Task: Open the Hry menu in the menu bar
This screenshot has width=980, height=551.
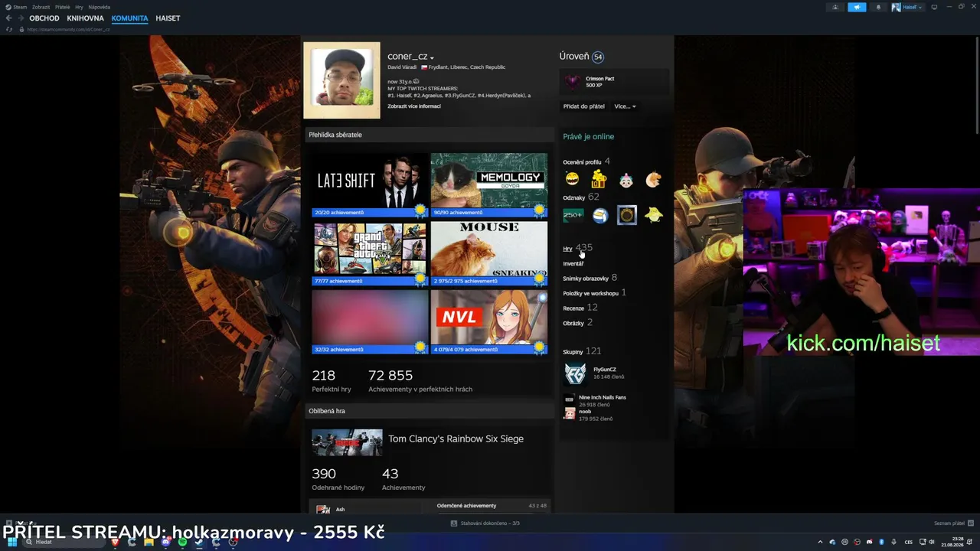Action: [79, 7]
